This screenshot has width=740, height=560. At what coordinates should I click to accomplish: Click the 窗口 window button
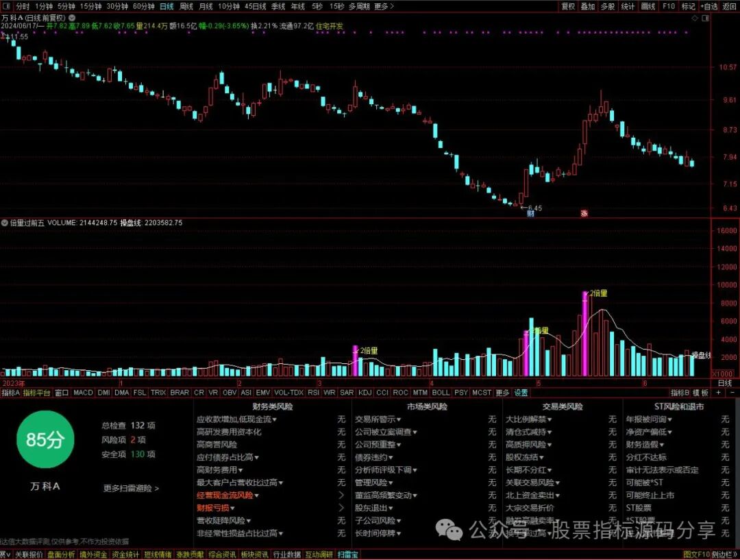click(62, 392)
